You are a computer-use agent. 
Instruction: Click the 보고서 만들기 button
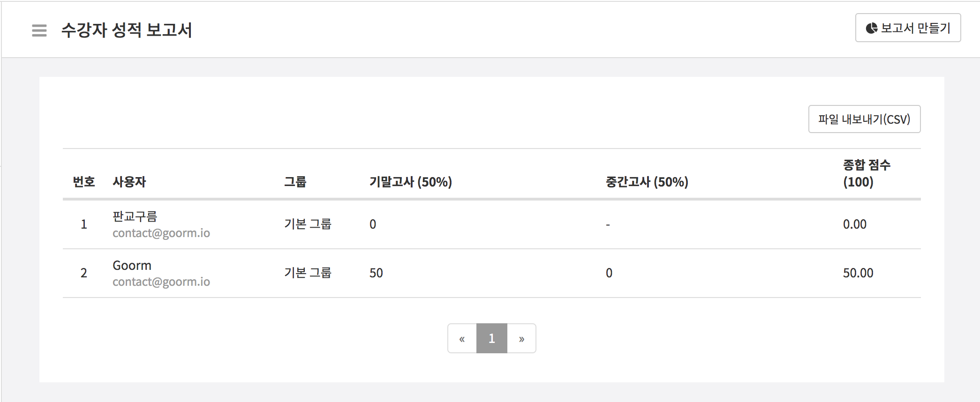(908, 28)
